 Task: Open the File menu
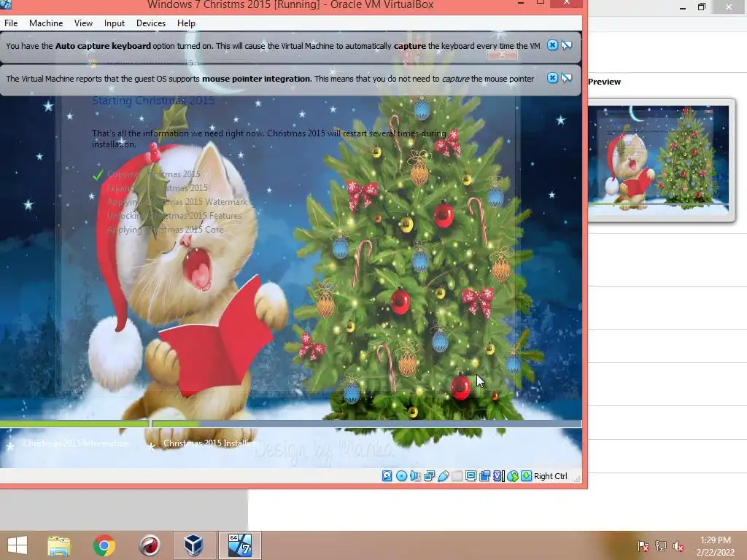[x=11, y=23]
